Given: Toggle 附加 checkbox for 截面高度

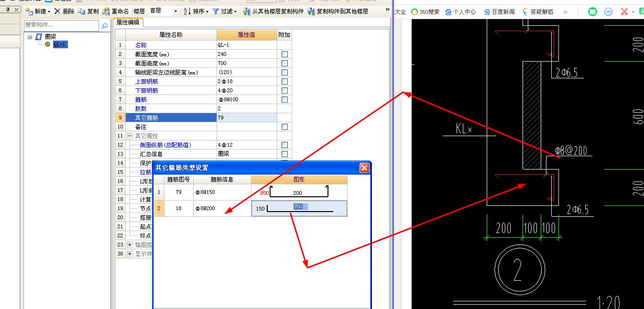Looking at the screenshot, I should [284, 63].
